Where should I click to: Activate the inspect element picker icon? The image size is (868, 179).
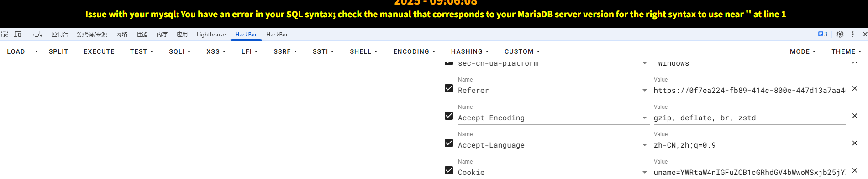5,34
